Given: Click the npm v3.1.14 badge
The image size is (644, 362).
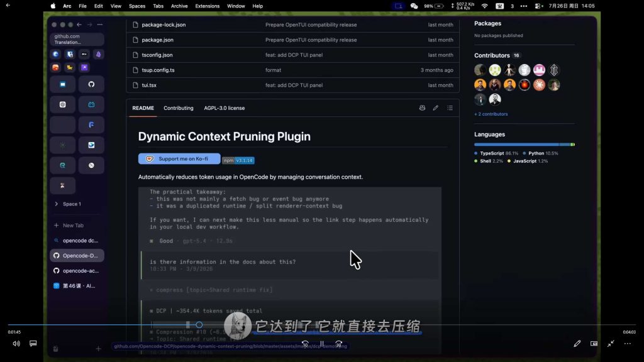Looking at the screenshot, I should pyautogui.click(x=238, y=160).
